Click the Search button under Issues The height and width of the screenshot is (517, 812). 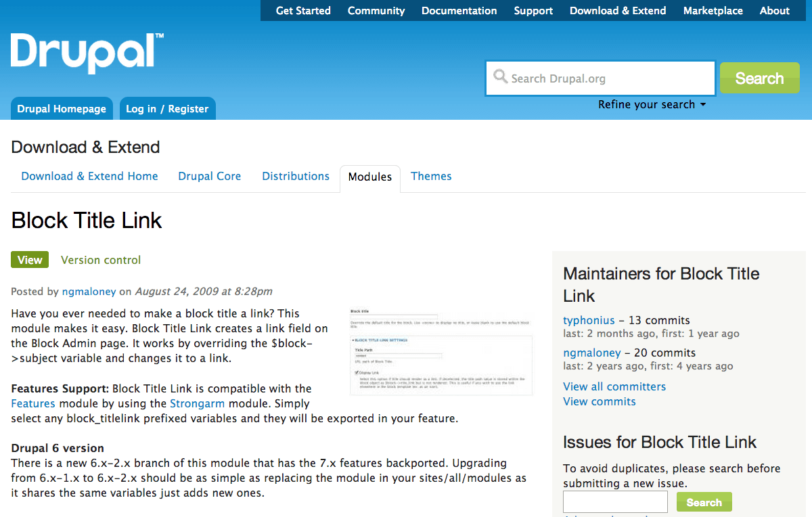click(704, 502)
